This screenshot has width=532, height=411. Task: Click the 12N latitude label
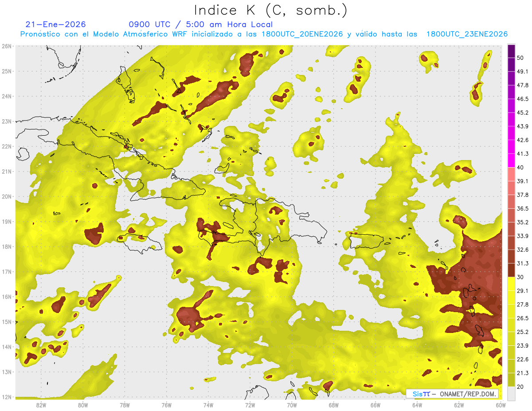7,397
